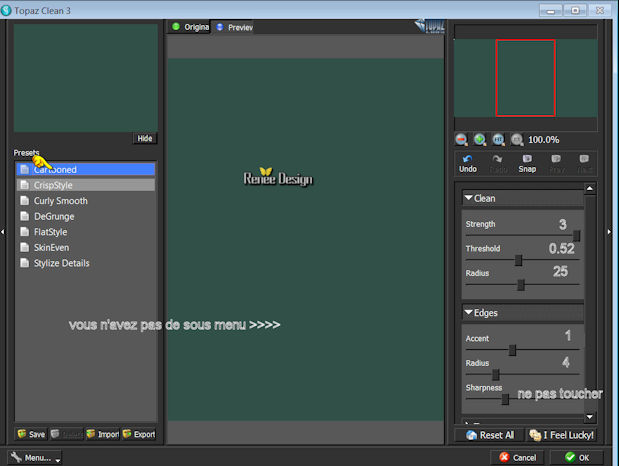Viewport: 619px width, 466px height.
Task: Click the greyed-out Redo arrow
Action: 498,163
